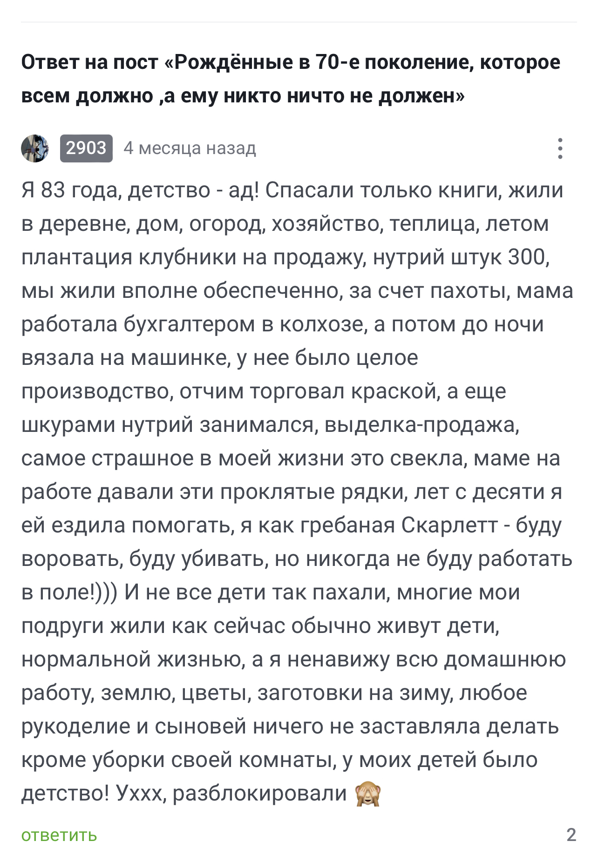Click the horizontal divider above the title
The image size is (598, 868).
coord(299,22)
